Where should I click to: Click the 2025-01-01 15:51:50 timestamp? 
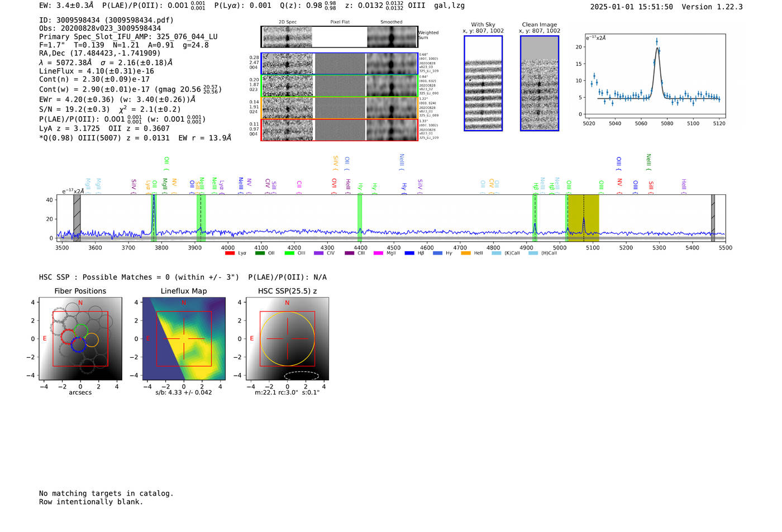(631, 7)
